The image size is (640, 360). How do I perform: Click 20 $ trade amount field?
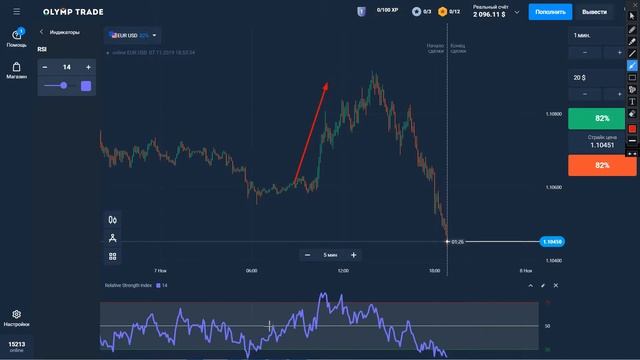(x=596, y=78)
